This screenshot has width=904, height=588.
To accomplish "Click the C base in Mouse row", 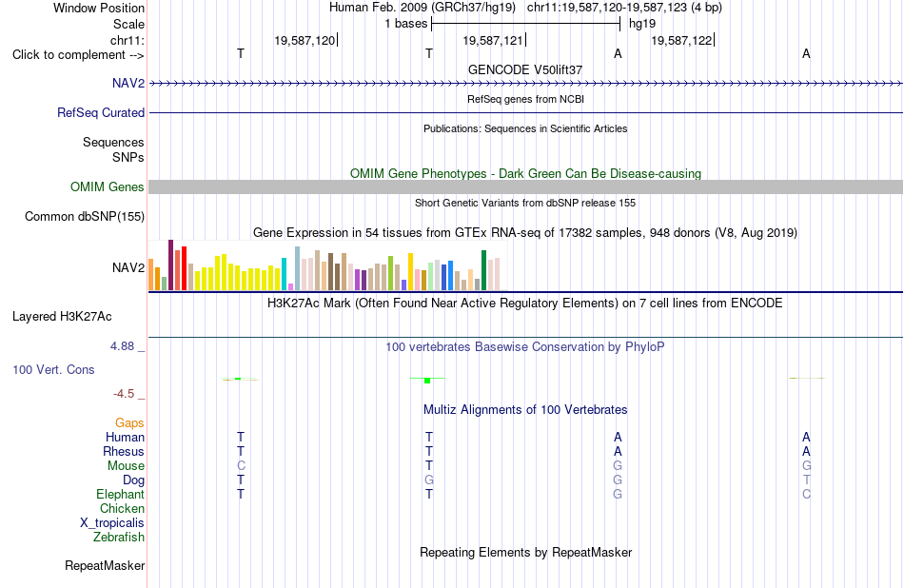I will (x=241, y=466).
